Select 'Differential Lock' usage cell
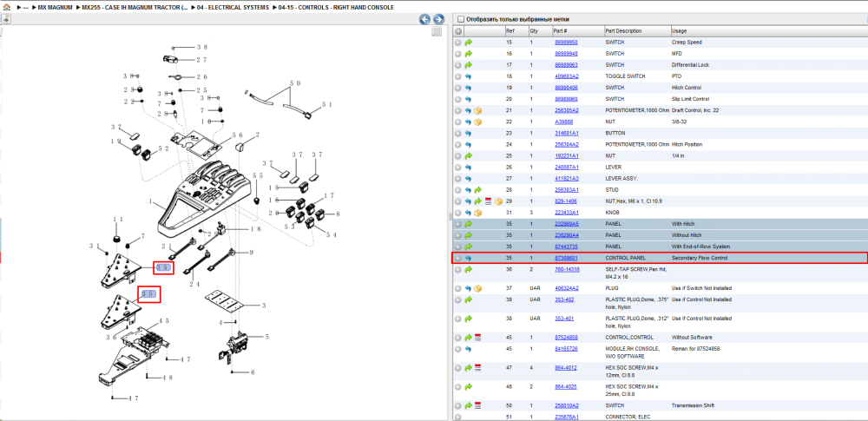This screenshot has height=421, width=868. pos(690,65)
